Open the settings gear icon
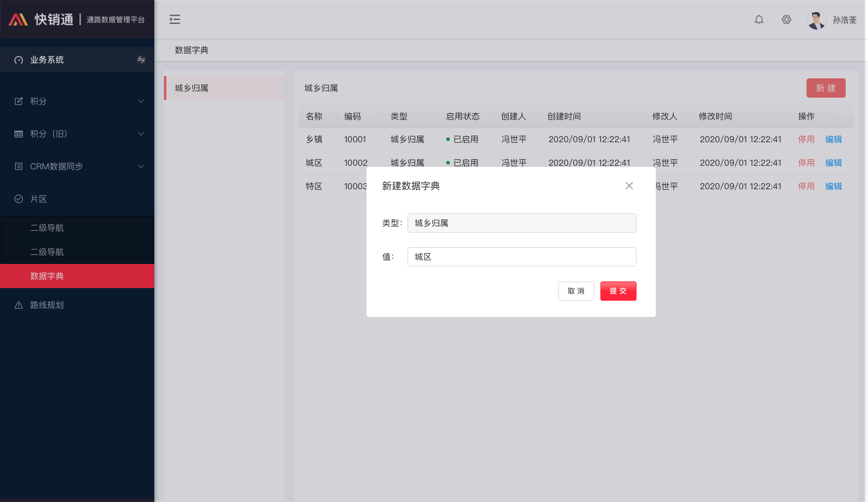This screenshot has height=502, width=868. point(787,19)
